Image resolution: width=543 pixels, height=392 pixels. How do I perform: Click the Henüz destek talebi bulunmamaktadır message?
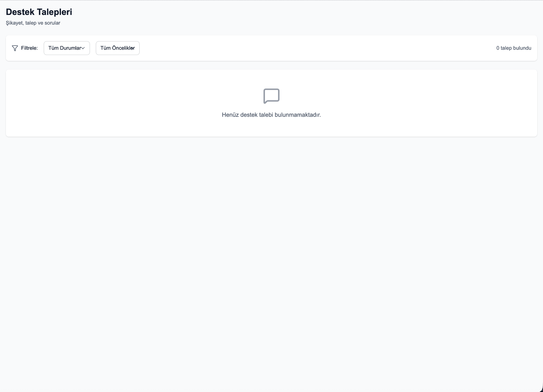[x=271, y=115]
